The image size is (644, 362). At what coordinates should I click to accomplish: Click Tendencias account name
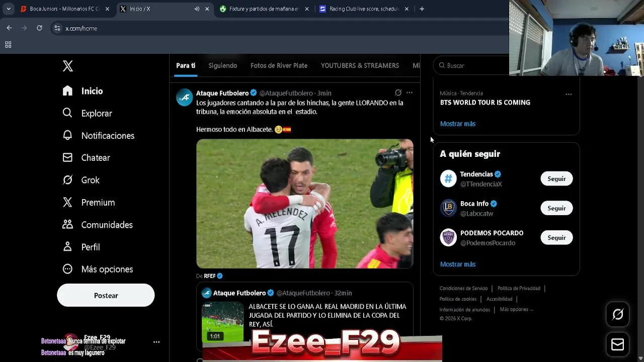pos(476,174)
